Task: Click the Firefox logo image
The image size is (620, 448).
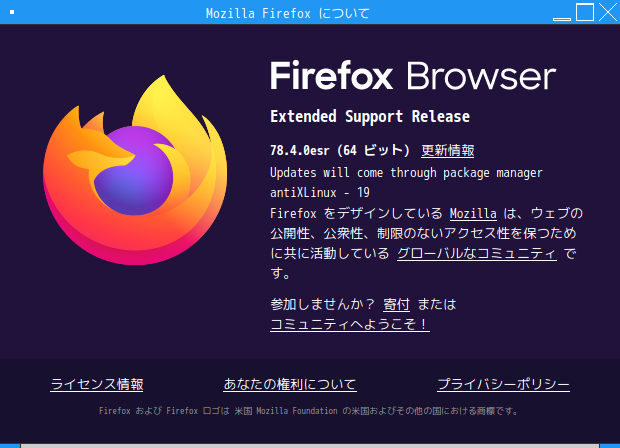Action: (x=135, y=170)
